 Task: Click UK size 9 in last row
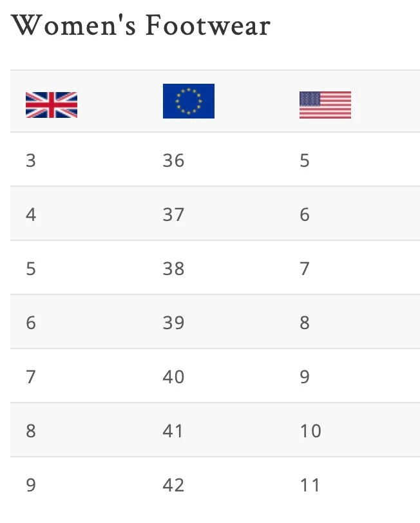[x=31, y=485]
